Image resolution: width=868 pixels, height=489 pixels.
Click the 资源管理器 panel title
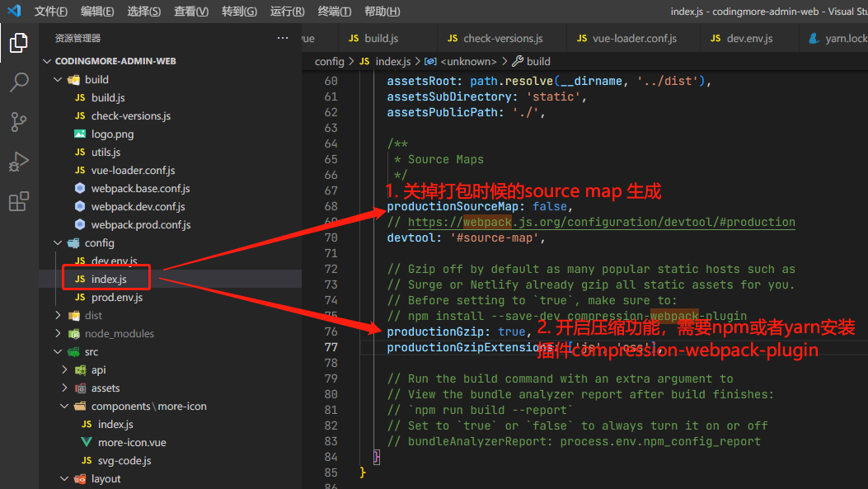point(77,38)
